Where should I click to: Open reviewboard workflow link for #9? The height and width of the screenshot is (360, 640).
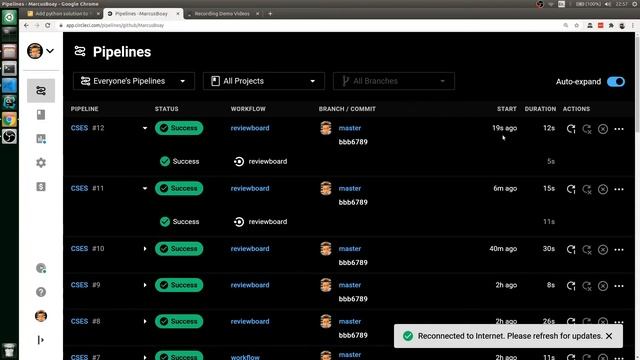250,285
